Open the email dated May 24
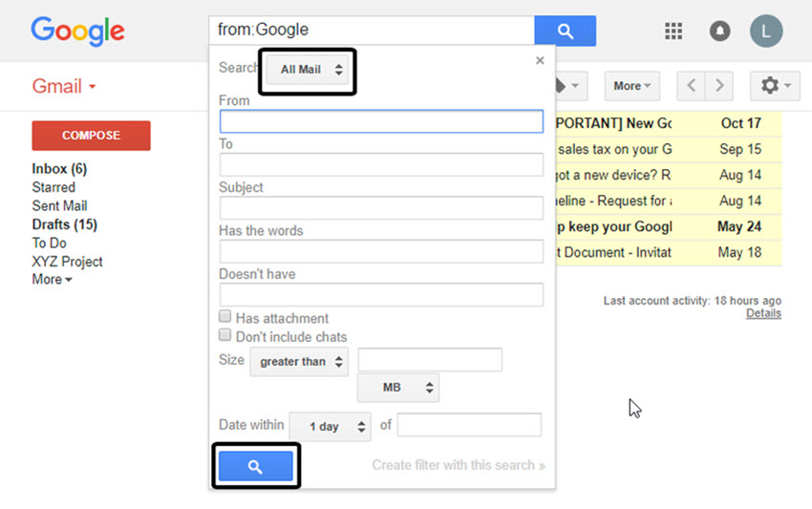 [668, 227]
